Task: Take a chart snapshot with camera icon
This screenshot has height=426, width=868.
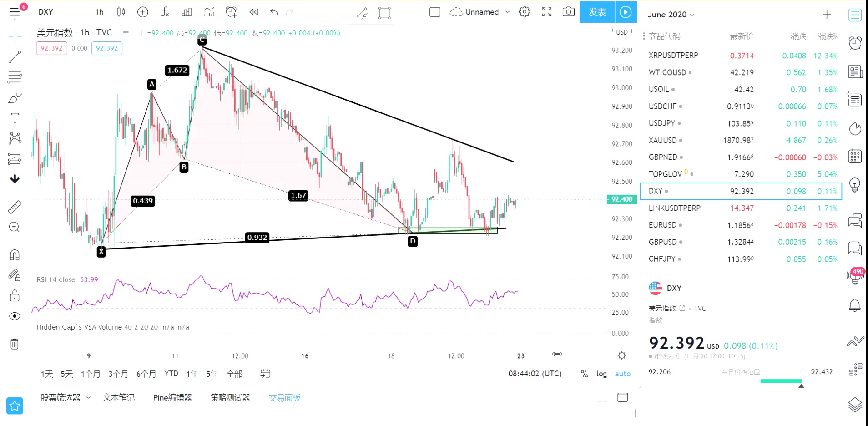Action: tap(568, 12)
